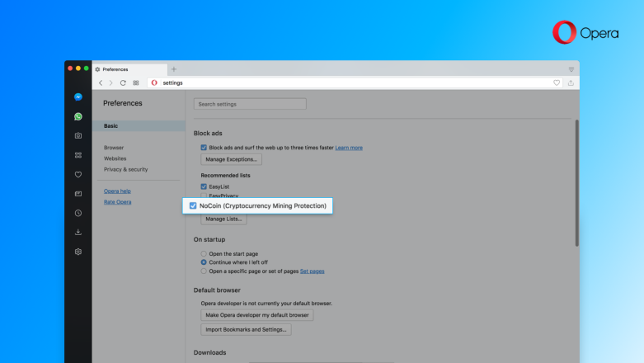Make Opera developer my default browser

pyautogui.click(x=257, y=315)
